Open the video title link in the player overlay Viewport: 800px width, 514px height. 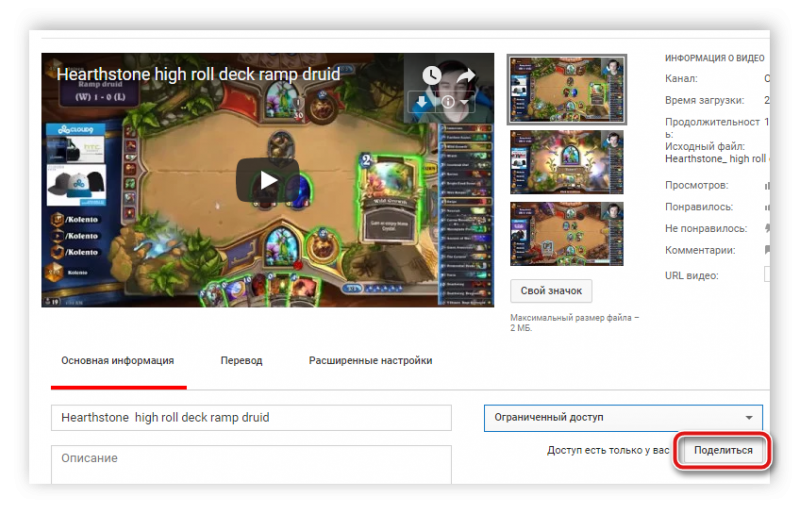[x=198, y=74]
